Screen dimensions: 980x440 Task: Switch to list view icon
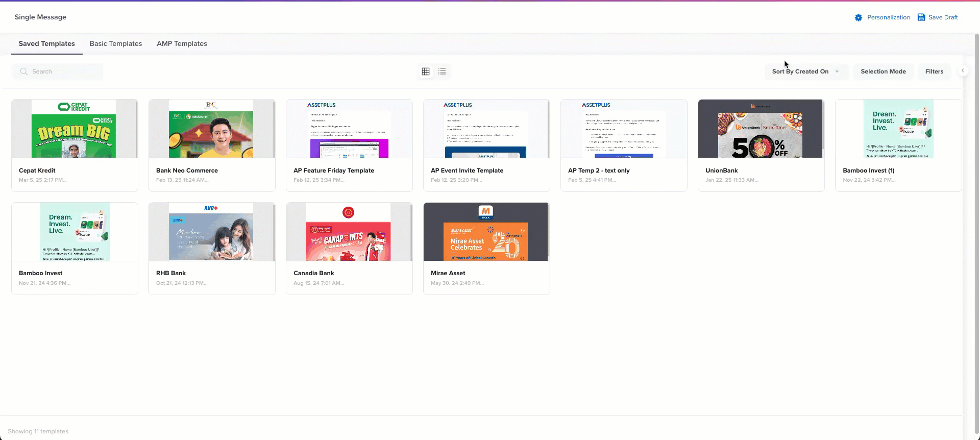(x=442, y=71)
